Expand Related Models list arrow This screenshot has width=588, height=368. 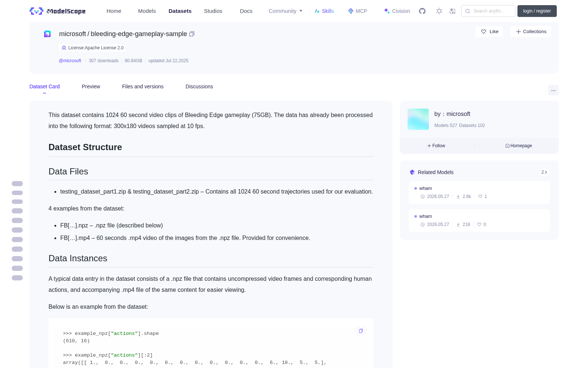pyautogui.click(x=544, y=172)
